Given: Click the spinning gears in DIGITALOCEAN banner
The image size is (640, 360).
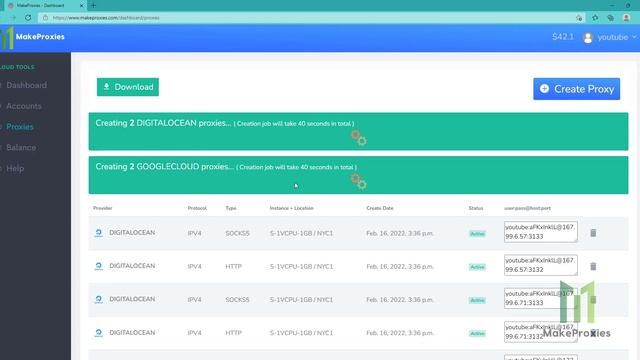Looking at the screenshot, I should tap(359, 138).
